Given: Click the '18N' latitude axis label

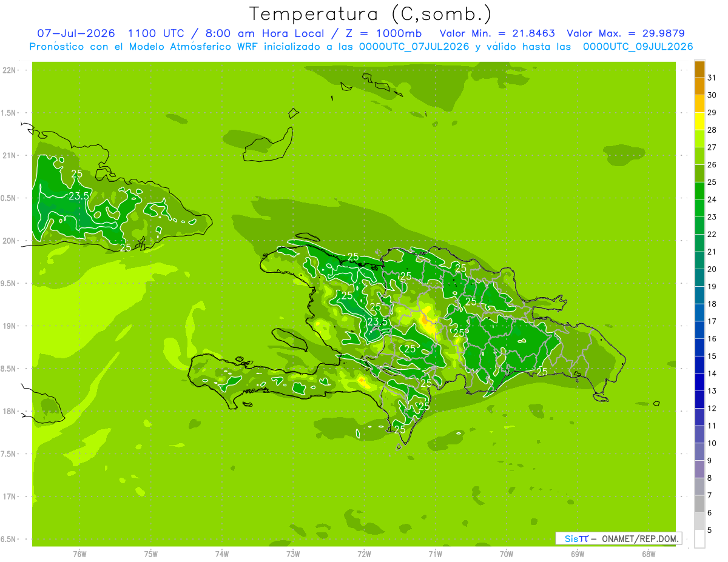Looking at the screenshot, I should coord(10,411).
